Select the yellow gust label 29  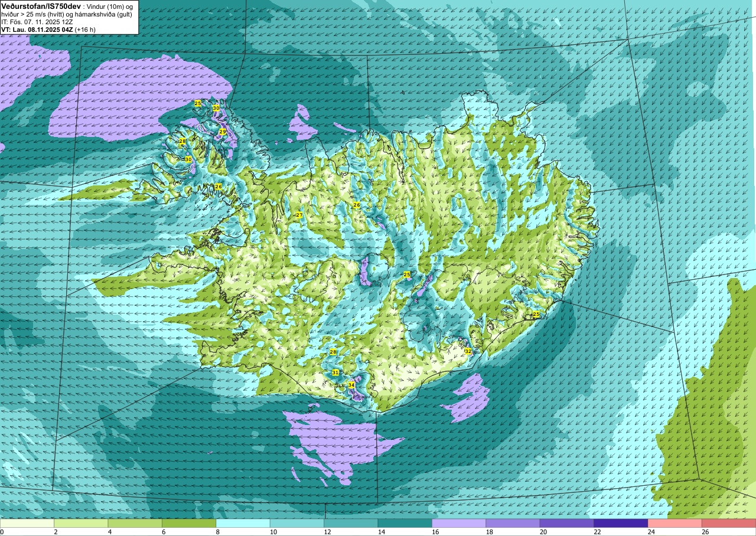click(223, 132)
